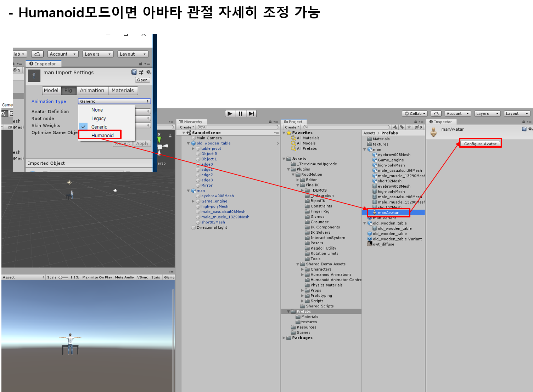Click the Game view Scale slider
This screenshot has width=533, height=392.
[63, 277]
